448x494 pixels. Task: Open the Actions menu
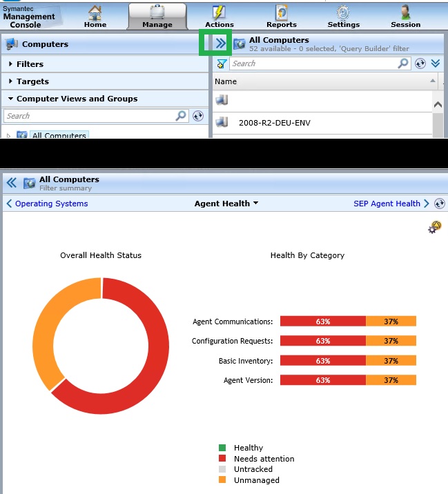[220, 17]
